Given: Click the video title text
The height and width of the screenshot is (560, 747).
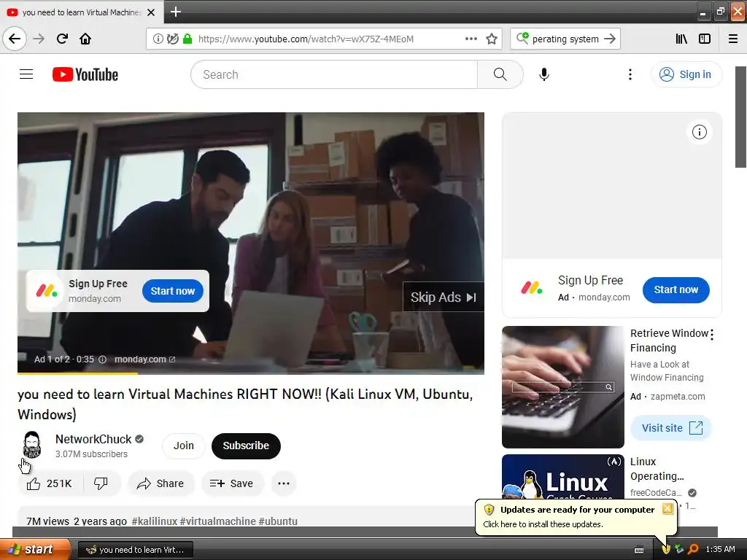Looking at the screenshot, I should (245, 404).
